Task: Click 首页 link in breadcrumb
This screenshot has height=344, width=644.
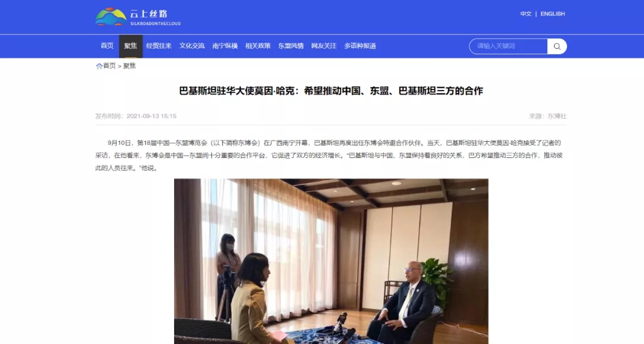Action: (109, 66)
